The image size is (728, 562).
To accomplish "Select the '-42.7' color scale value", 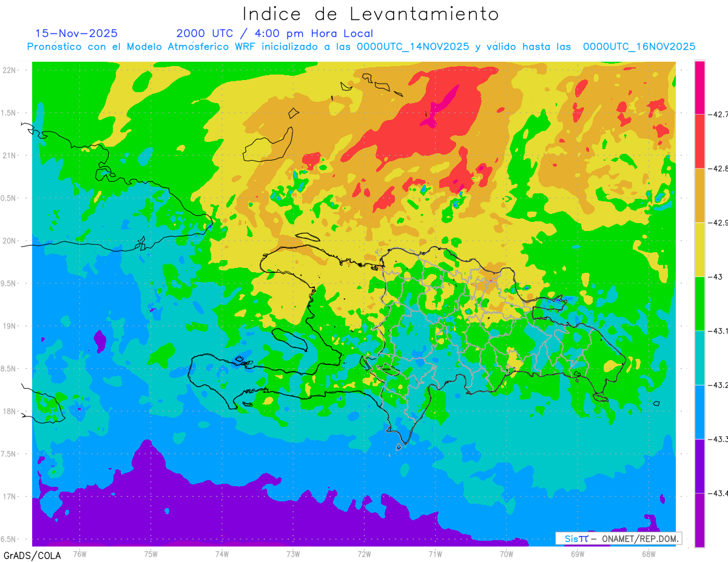I will coord(718,114).
